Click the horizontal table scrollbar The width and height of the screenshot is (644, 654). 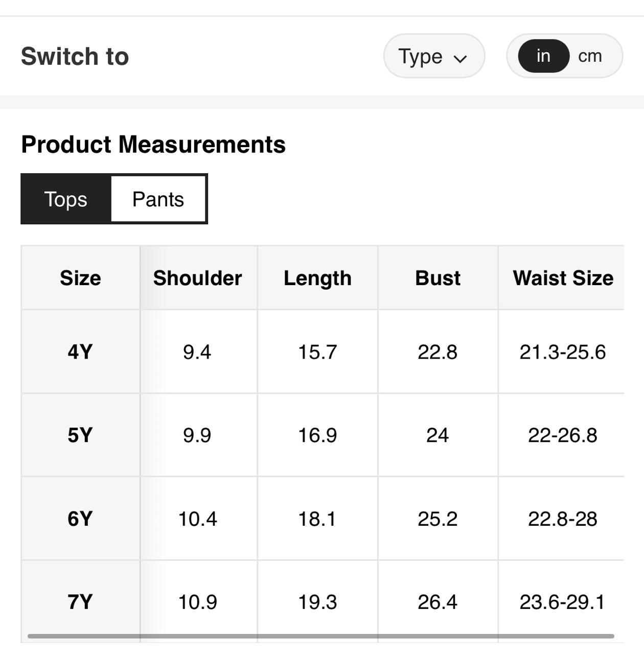321,636
